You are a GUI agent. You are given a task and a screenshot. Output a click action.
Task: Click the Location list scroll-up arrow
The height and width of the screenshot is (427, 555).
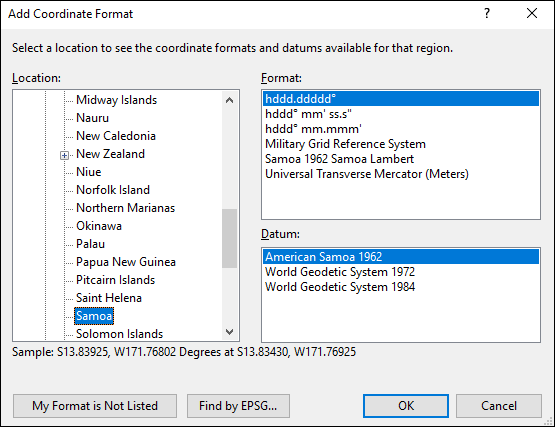[x=229, y=100]
